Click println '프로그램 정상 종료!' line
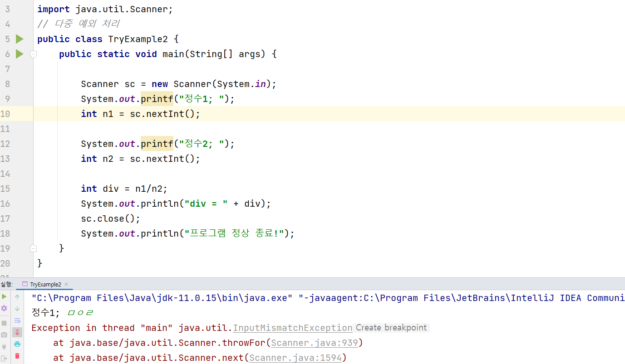Screen dimensions: 625x364 tap(187, 233)
